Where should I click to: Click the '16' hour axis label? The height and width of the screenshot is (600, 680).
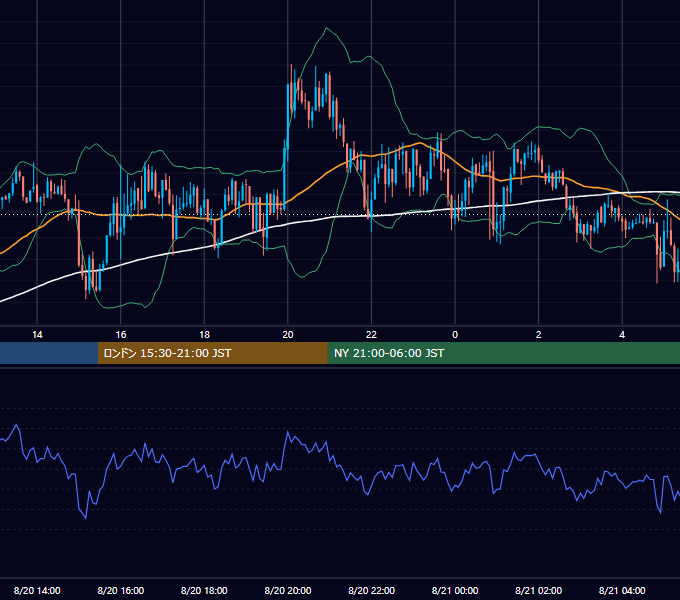121,335
